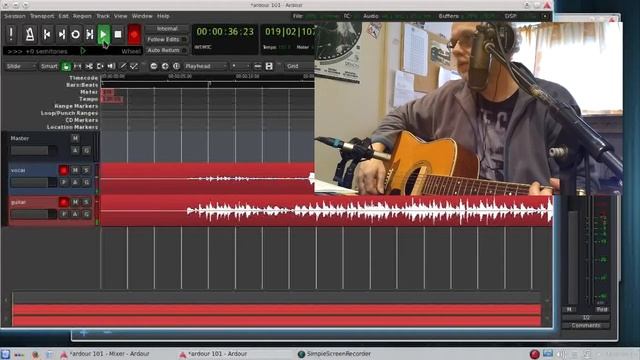Zoom to the whole session
This screenshot has width=640, height=360.
click(x=176, y=66)
